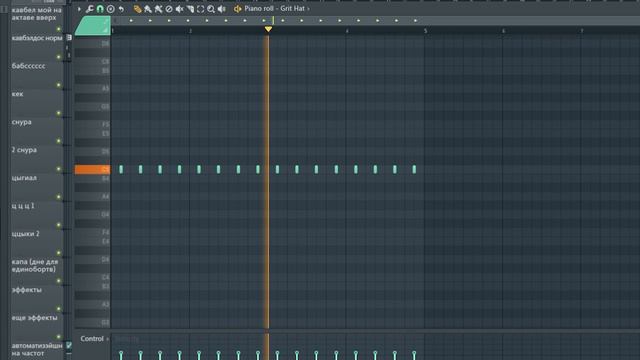Select the magnifier Zoom tool
Screen dimensions: 640x360
point(211,9)
